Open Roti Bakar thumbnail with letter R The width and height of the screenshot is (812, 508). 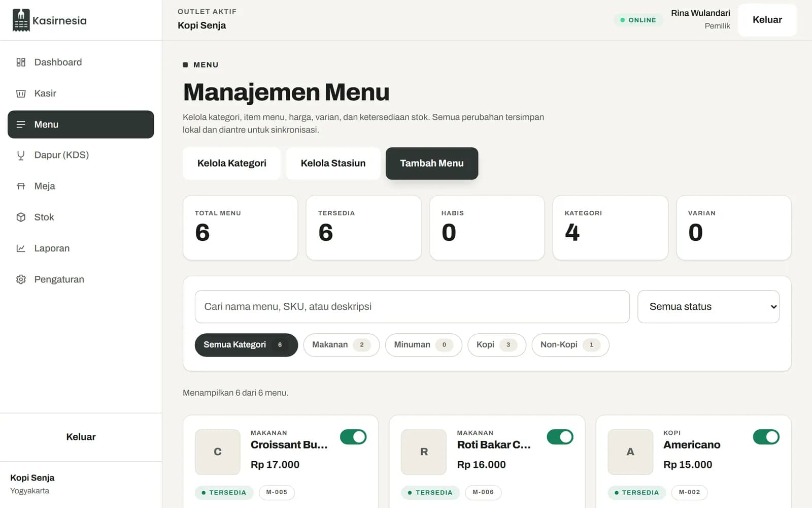pyautogui.click(x=424, y=452)
